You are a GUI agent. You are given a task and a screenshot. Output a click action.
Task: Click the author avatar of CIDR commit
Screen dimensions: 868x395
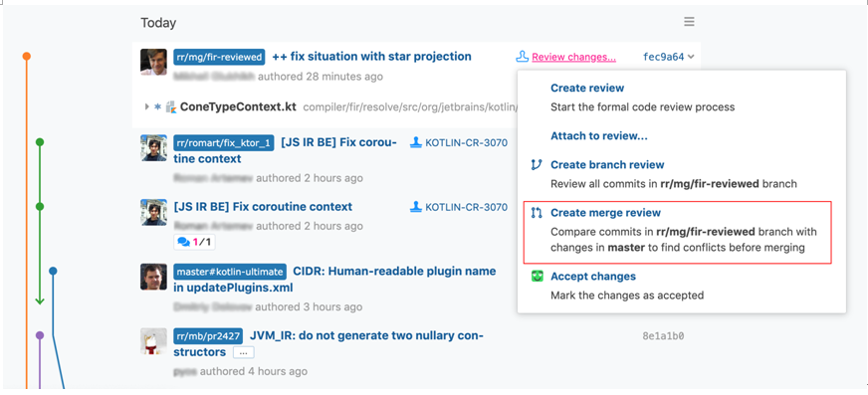[x=153, y=277]
